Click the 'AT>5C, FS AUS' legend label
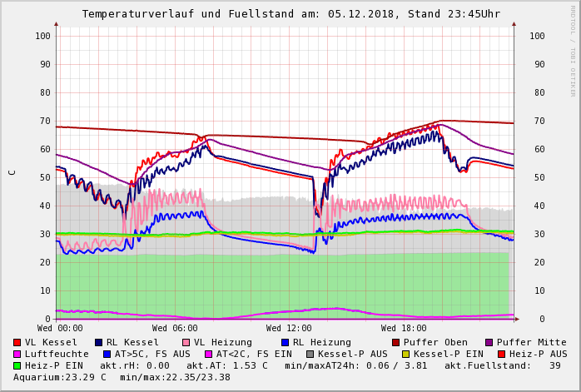 click(x=152, y=354)
